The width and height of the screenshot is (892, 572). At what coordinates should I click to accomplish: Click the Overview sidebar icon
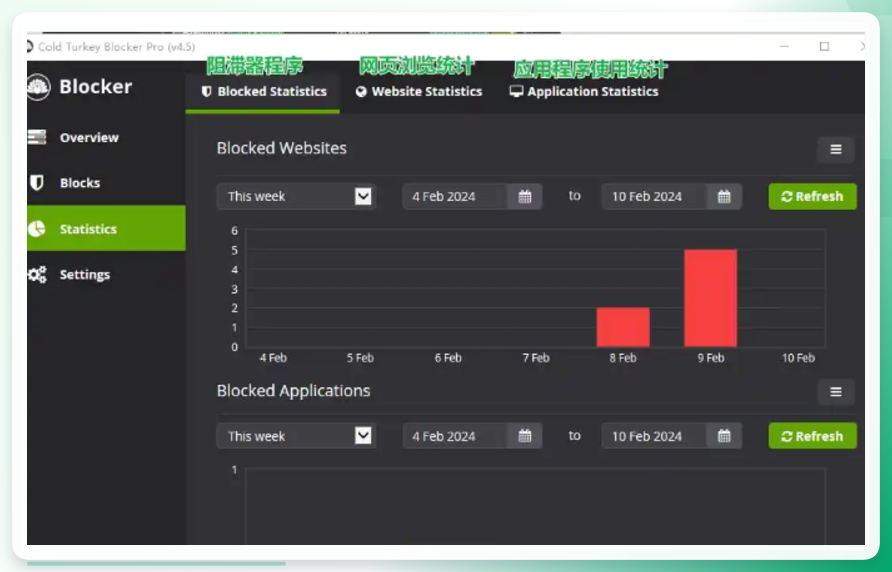(36, 137)
